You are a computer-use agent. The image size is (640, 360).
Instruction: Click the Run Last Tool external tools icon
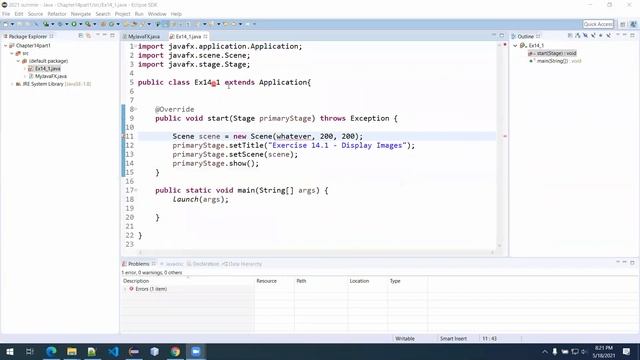[x=88, y=24]
